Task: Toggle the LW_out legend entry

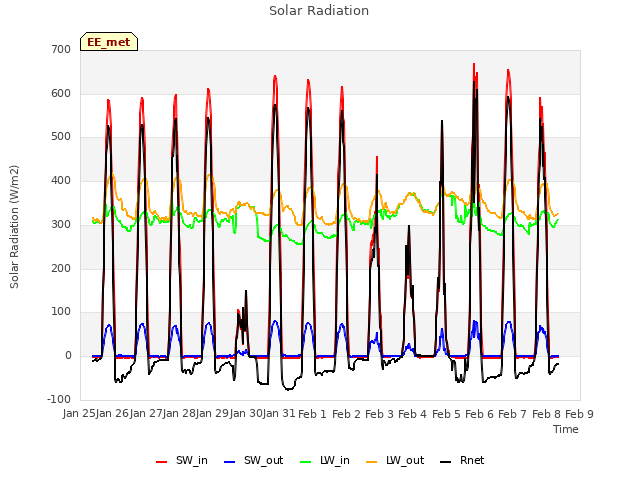Action: pos(395,461)
